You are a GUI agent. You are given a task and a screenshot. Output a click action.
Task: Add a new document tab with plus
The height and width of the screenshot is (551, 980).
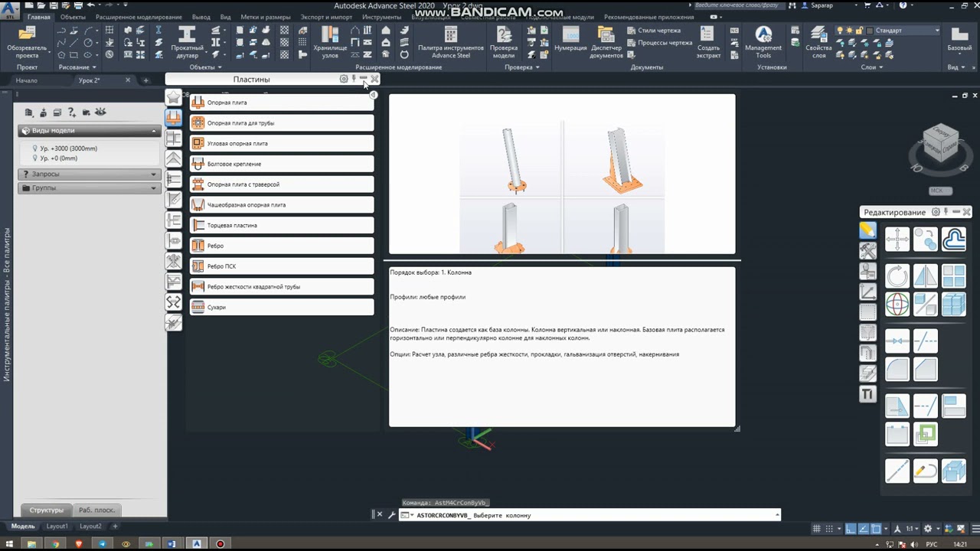(x=145, y=80)
